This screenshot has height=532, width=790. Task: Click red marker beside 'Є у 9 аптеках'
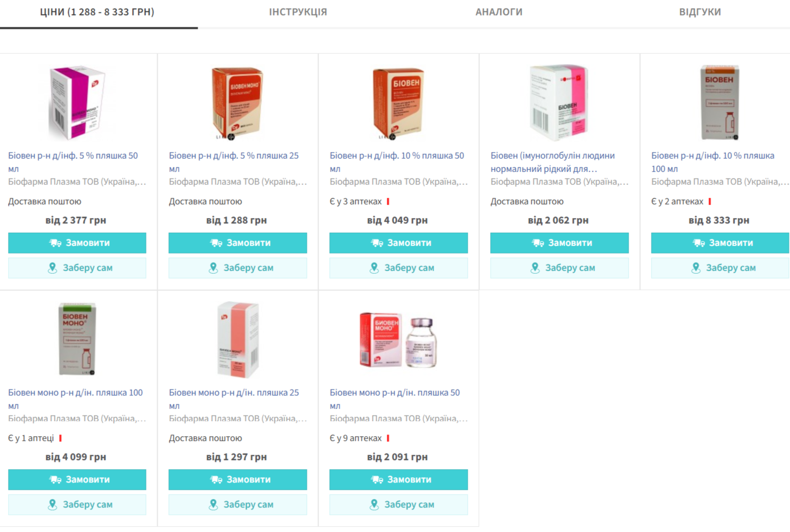click(x=388, y=438)
